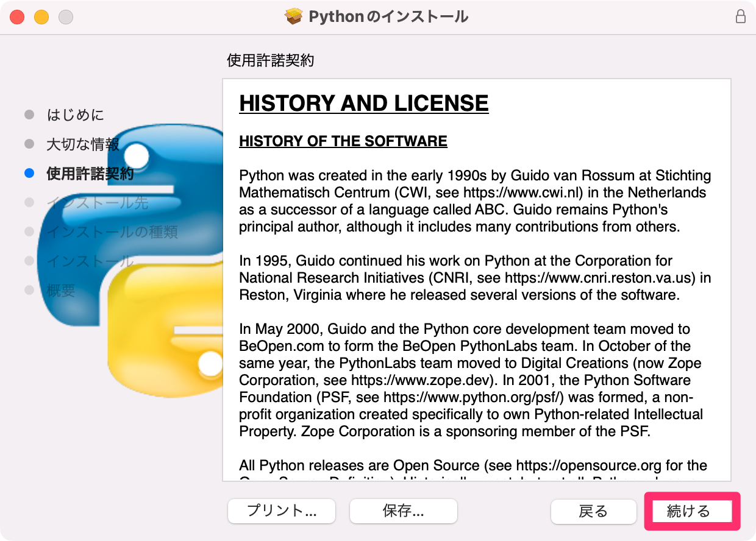Select the インストールの種類 step in sidebar

[x=112, y=232]
